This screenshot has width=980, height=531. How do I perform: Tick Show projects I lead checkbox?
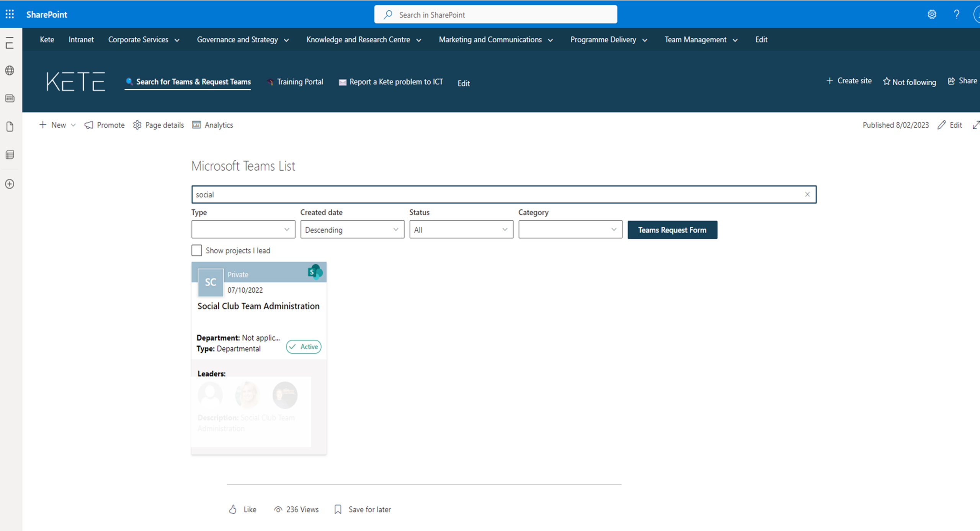197,251
